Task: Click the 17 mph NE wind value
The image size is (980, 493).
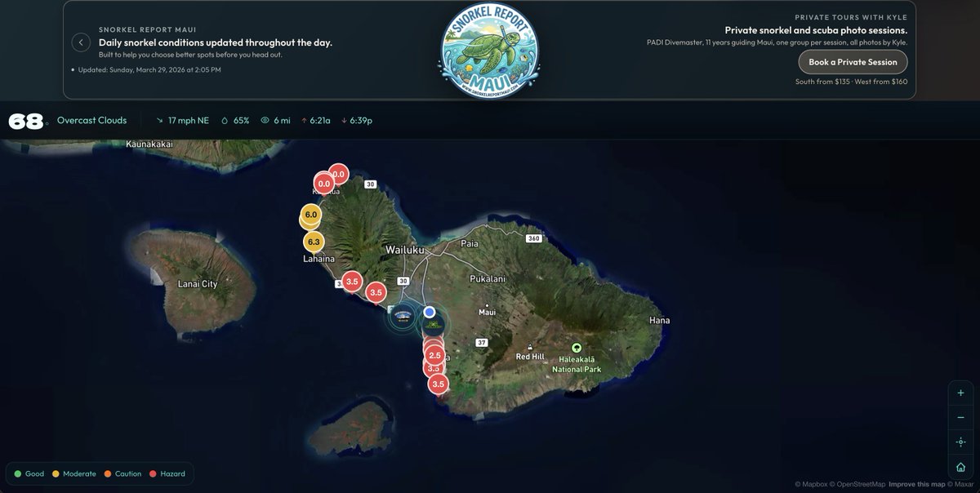Action: click(189, 120)
